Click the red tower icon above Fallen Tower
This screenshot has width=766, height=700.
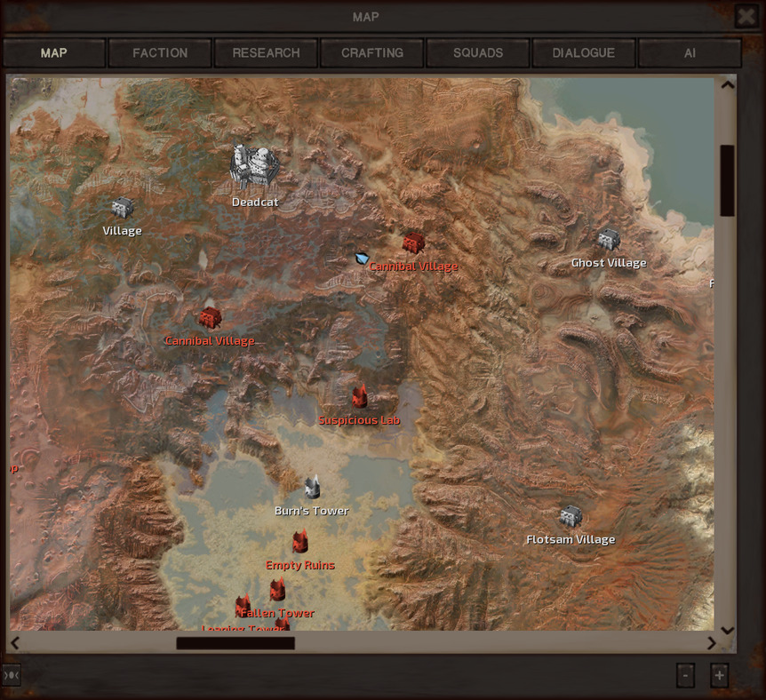pyautogui.click(x=277, y=590)
